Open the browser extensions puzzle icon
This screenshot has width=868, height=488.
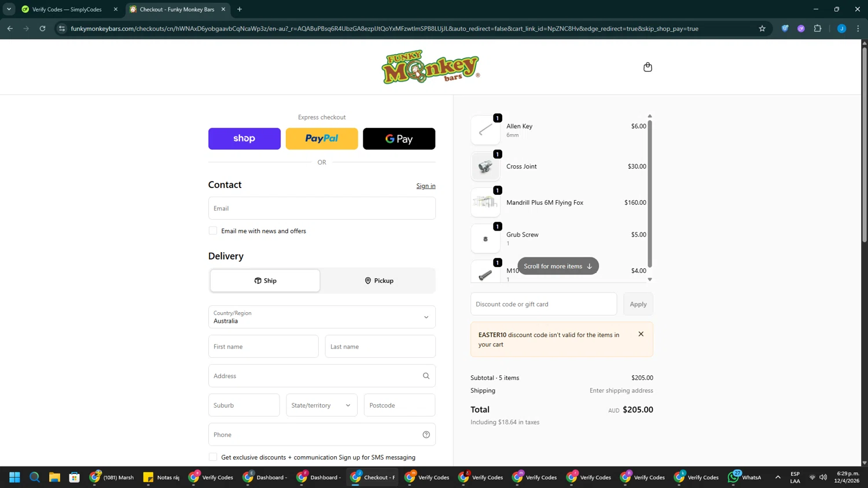[x=817, y=28]
